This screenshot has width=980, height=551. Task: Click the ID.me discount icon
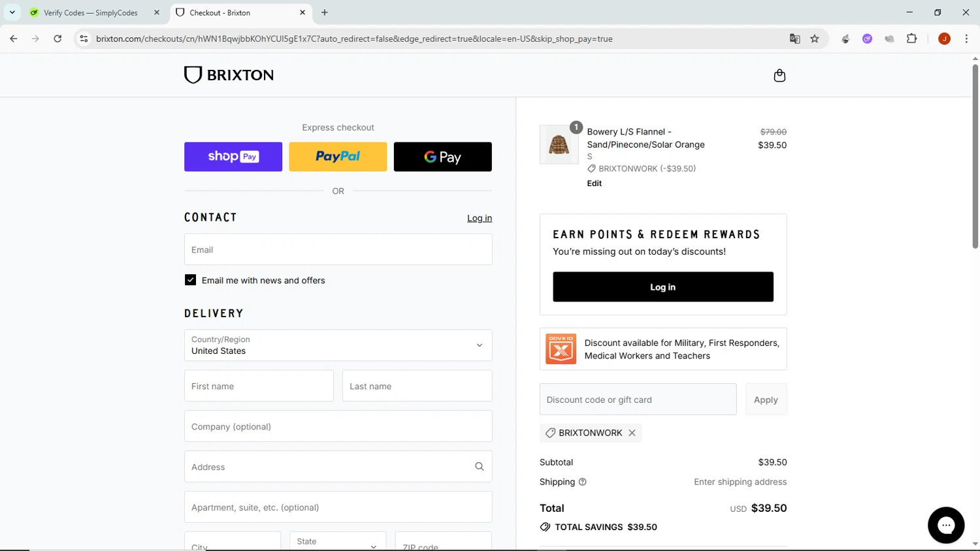[x=561, y=349]
